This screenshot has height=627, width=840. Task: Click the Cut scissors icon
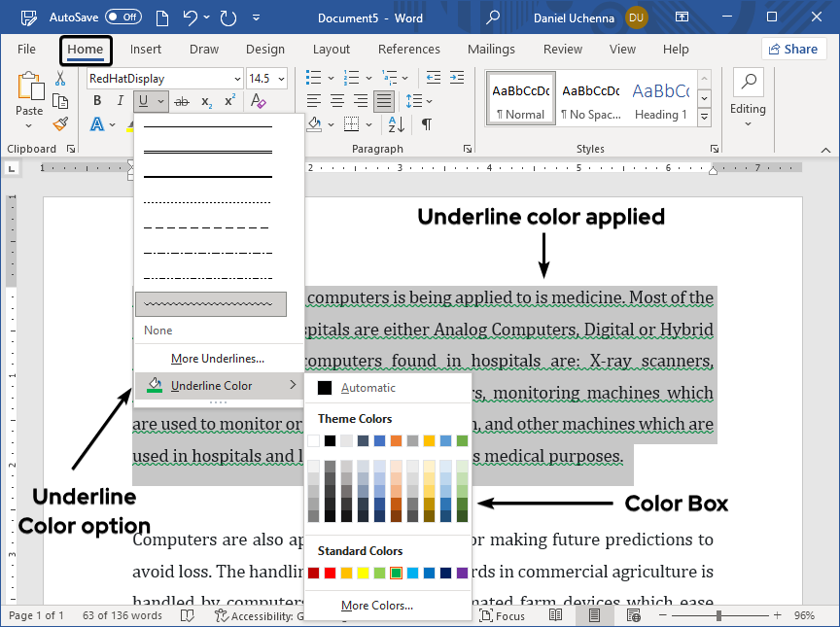[x=60, y=79]
